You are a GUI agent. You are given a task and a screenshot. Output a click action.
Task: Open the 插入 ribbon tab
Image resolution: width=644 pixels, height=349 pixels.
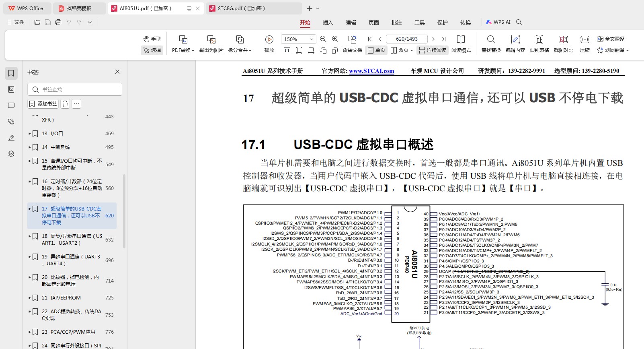(x=328, y=23)
